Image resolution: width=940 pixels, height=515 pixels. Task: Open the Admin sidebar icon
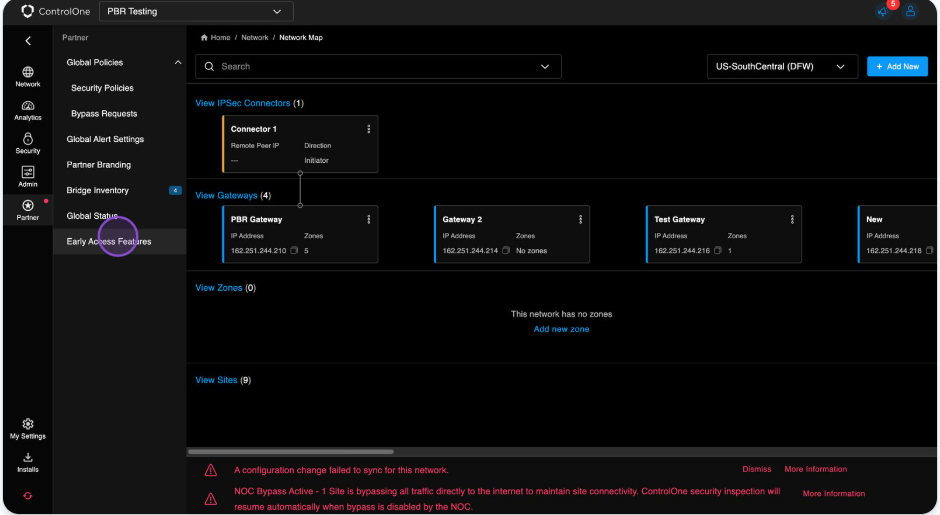[27, 177]
